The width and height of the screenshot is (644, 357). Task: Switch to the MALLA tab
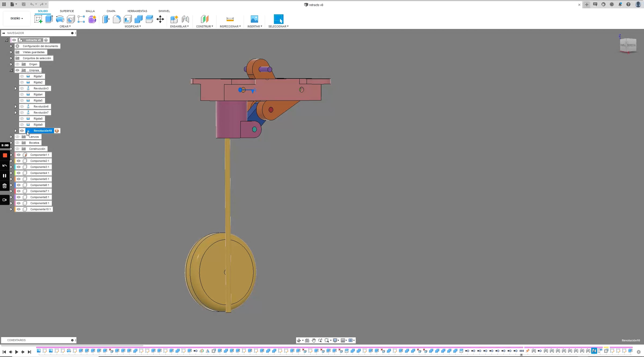tap(90, 11)
